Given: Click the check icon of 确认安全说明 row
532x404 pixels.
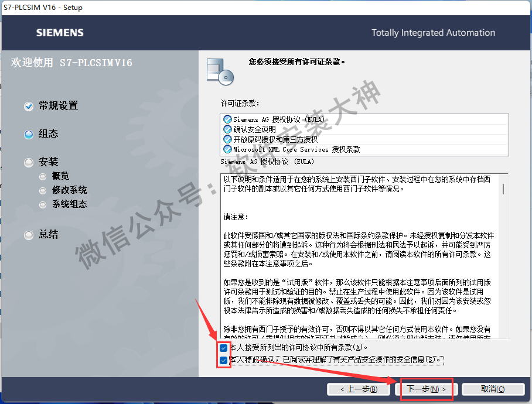Looking at the screenshot, I should point(227,129).
